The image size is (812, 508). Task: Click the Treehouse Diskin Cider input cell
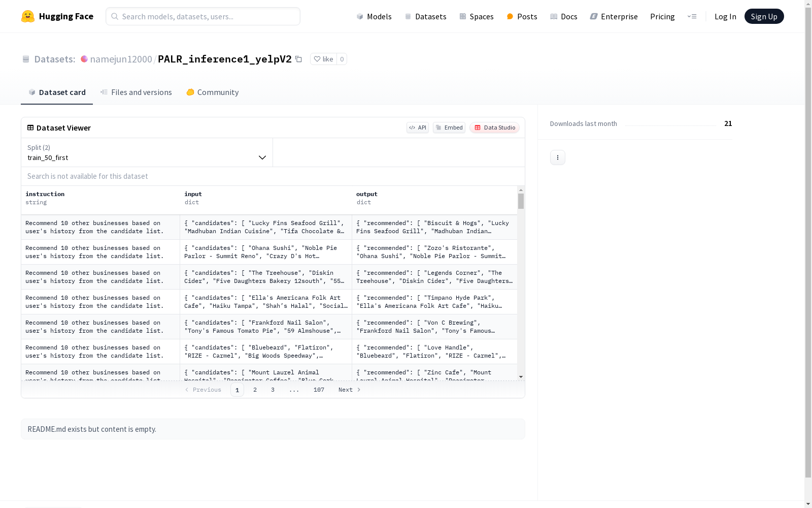(x=266, y=277)
